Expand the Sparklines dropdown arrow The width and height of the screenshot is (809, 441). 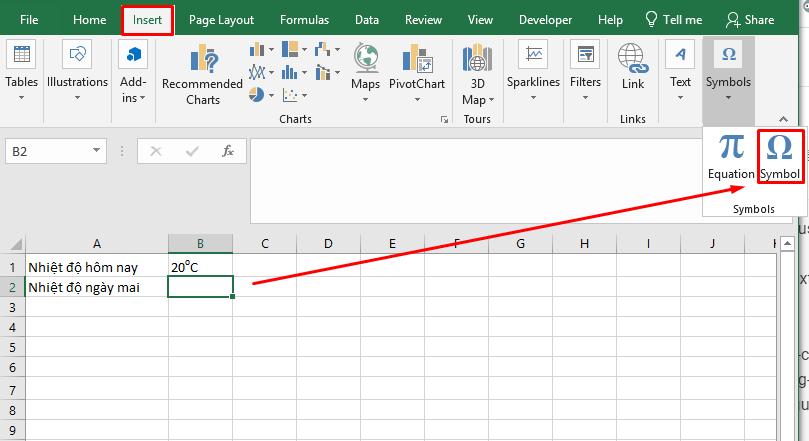coord(533,97)
